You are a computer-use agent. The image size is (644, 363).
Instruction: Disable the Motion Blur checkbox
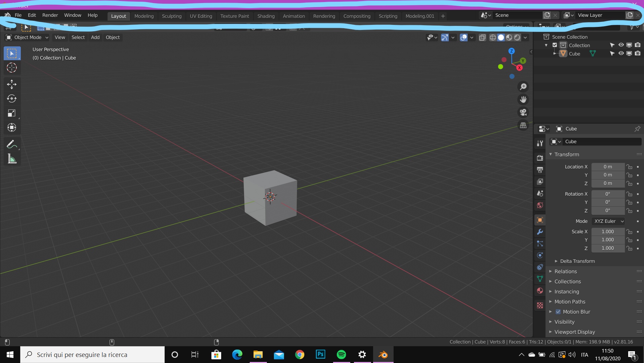558,312
